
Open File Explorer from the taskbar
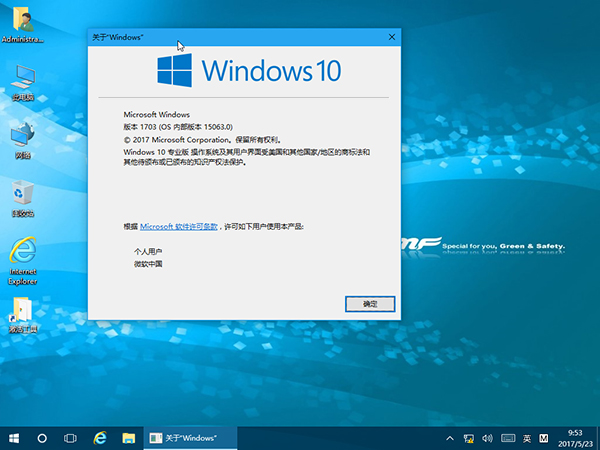pyautogui.click(x=129, y=438)
